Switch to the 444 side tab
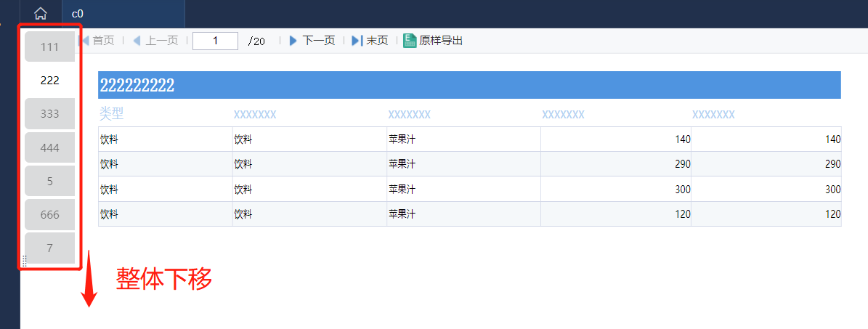 tap(50, 148)
